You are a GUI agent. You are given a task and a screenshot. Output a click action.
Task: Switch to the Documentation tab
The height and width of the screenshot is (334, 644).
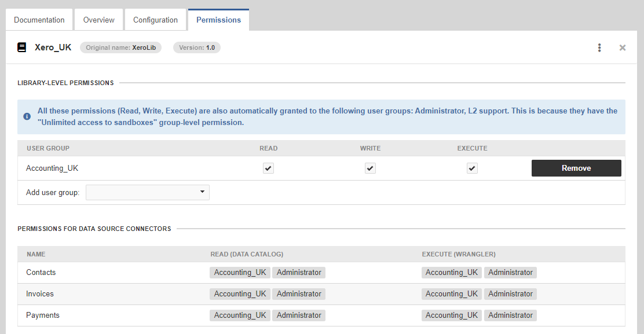(x=38, y=19)
